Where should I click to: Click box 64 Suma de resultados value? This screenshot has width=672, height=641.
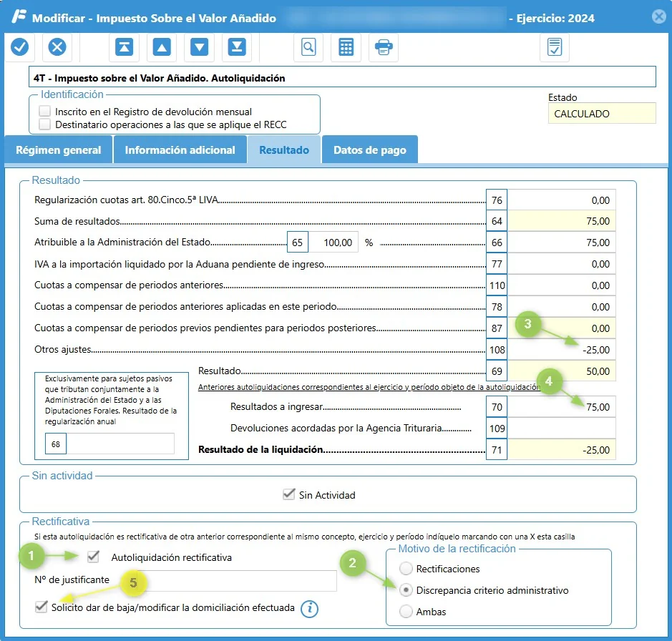click(x=561, y=221)
